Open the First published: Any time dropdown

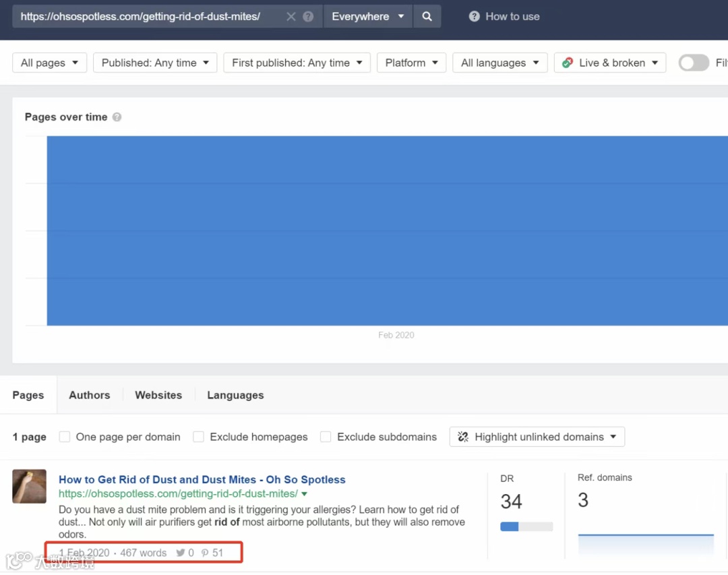pos(297,63)
